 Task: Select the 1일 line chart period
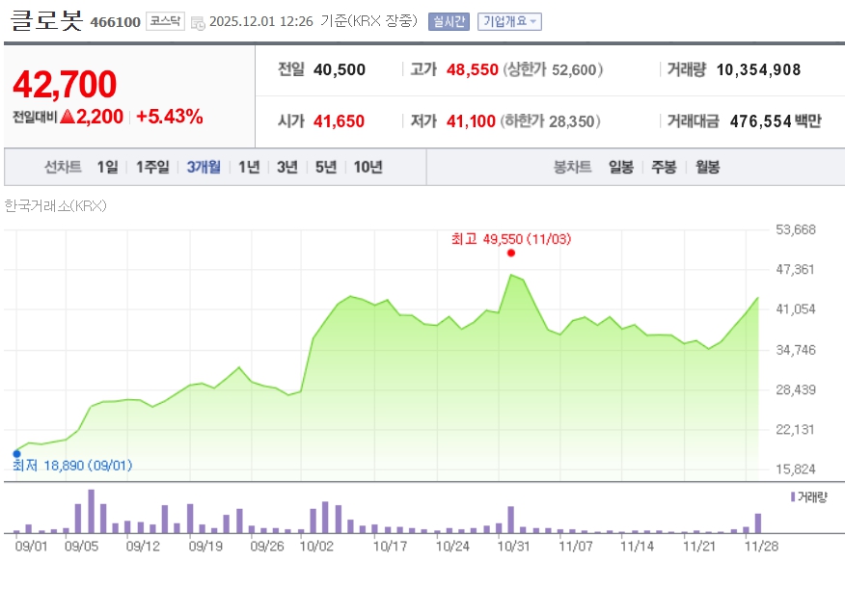[x=107, y=167]
